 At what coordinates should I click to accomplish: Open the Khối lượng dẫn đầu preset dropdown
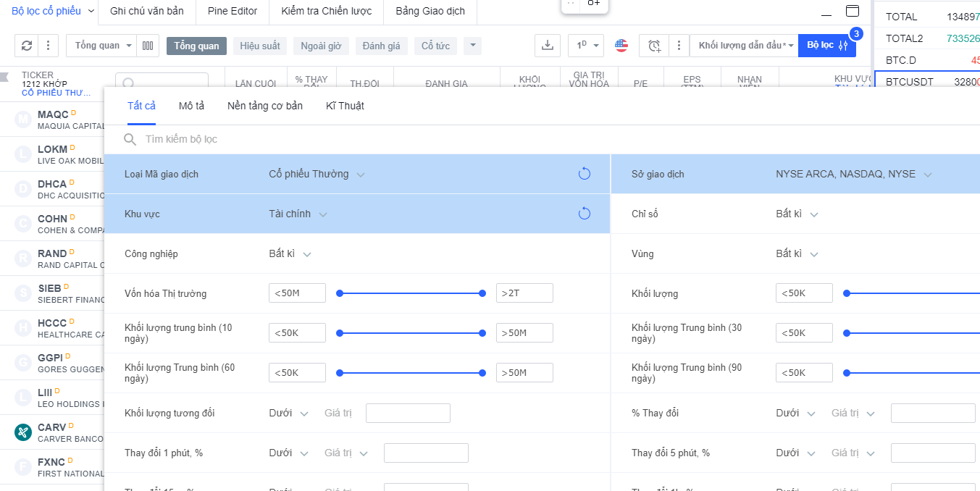point(743,45)
